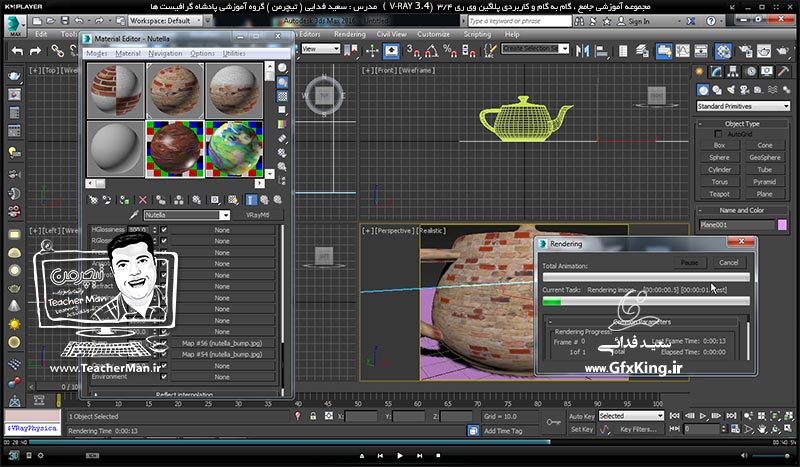This screenshot has width=800, height=467.
Task: Collapse the Name and Color rollout
Action: 743,210
